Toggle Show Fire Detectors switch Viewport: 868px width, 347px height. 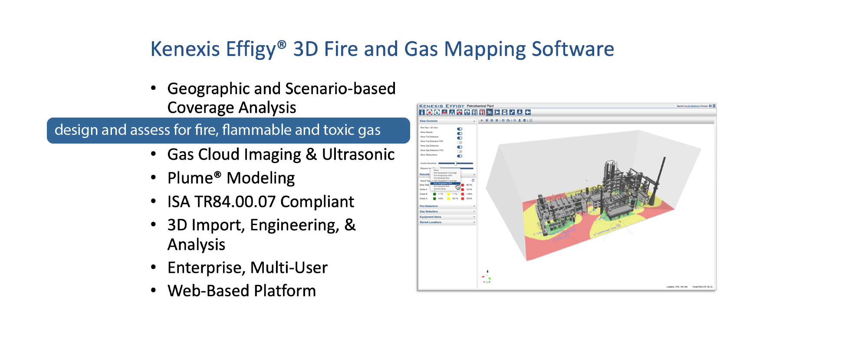pyautogui.click(x=460, y=138)
